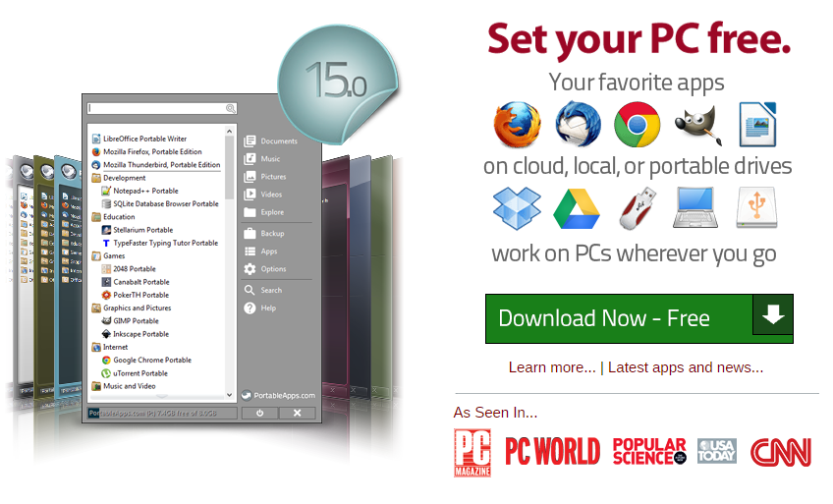Screen dimensions: 833x504
Task: Click the 15.0 version sticker
Action: point(338,83)
